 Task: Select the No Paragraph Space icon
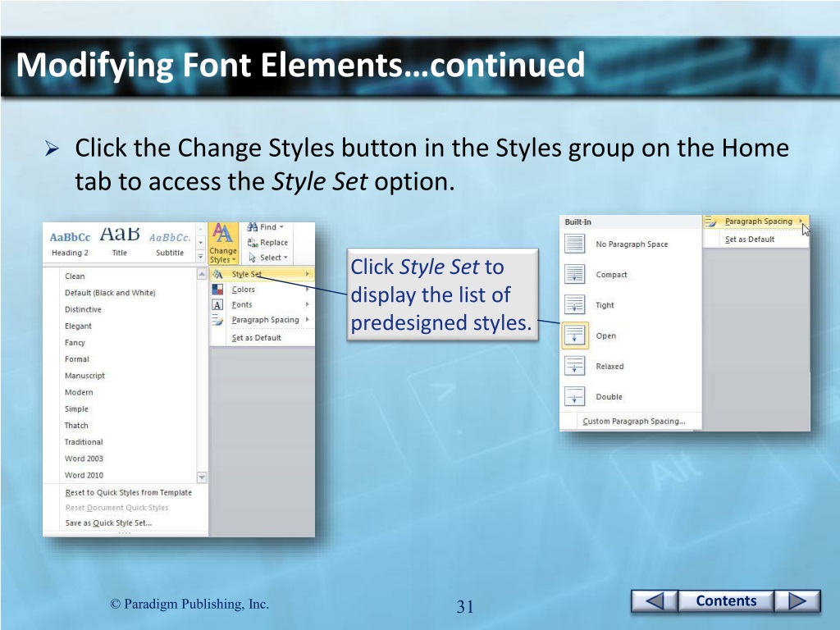click(x=575, y=244)
